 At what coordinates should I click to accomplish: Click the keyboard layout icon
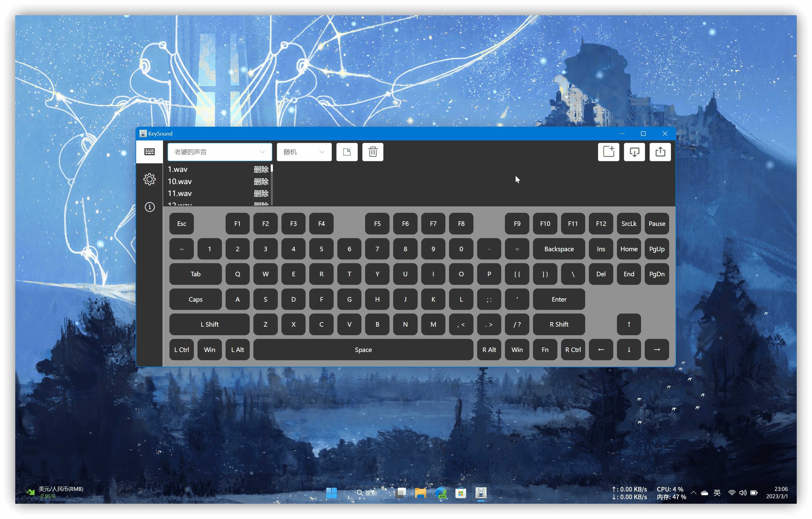click(150, 151)
